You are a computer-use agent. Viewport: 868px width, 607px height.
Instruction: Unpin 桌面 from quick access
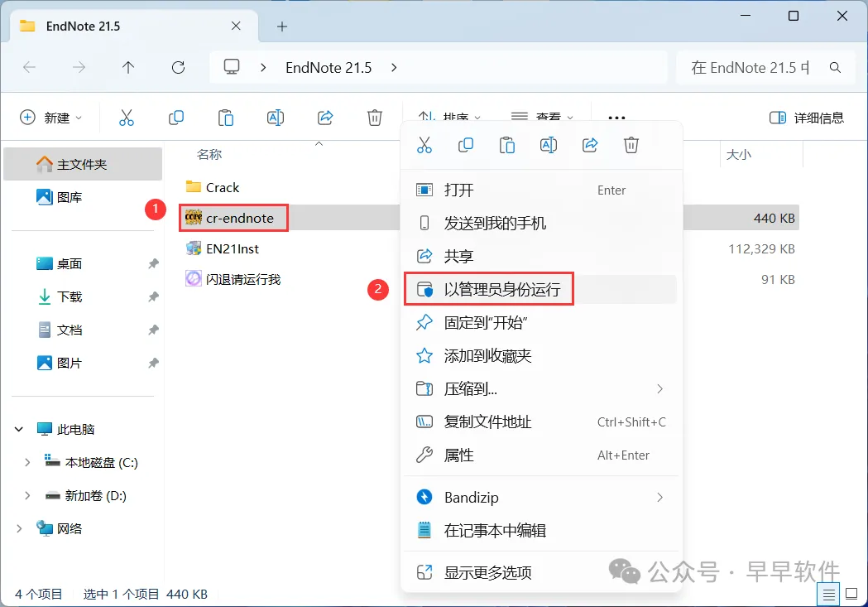153,263
